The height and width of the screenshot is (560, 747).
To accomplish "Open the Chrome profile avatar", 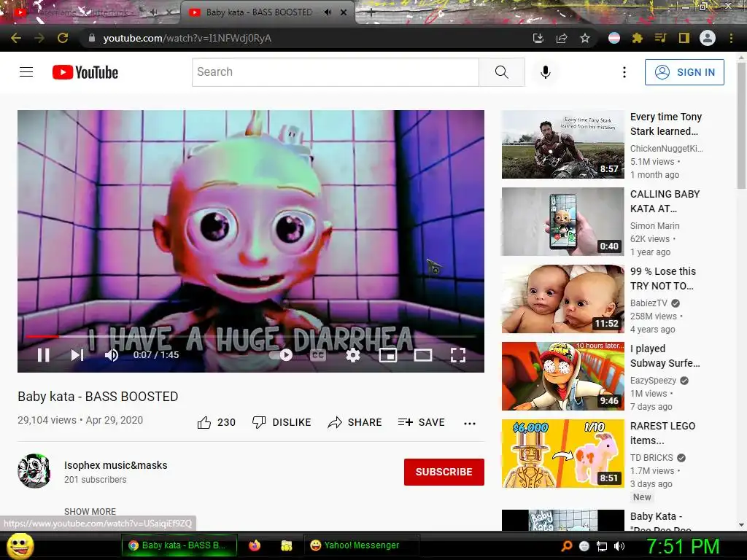I will coord(708,38).
